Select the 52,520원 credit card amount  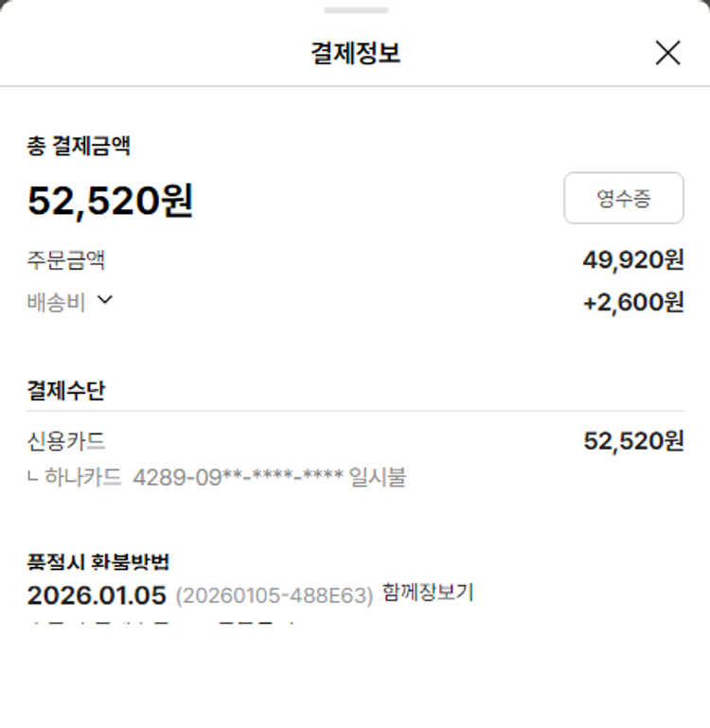point(632,441)
